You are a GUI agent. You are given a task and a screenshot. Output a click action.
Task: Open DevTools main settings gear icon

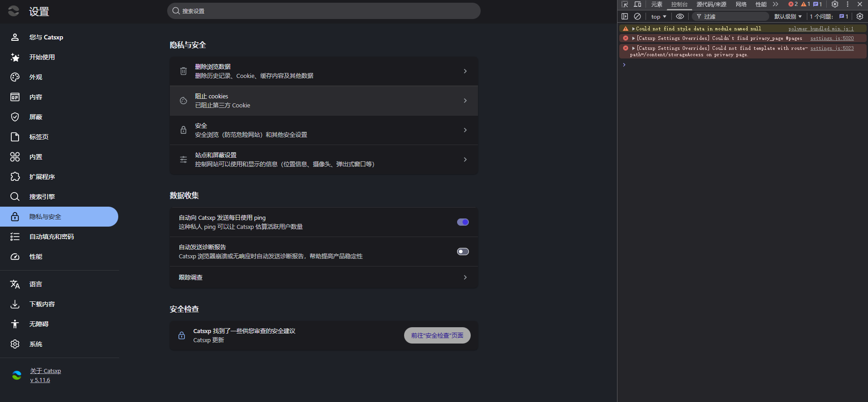(835, 4)
